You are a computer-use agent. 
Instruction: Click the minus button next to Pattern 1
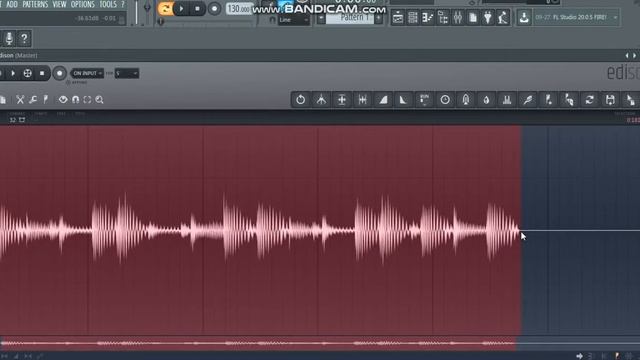click(x=321, y=19)
